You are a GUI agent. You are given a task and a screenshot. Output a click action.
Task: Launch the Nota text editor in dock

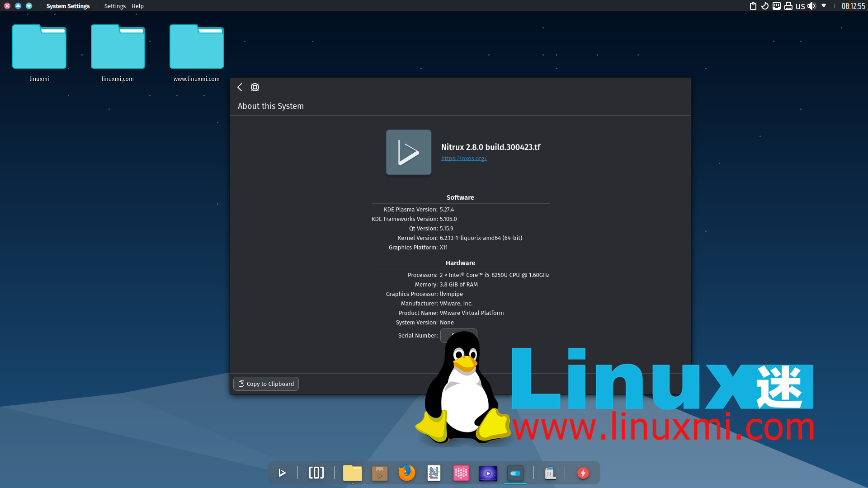coord(434,473)
